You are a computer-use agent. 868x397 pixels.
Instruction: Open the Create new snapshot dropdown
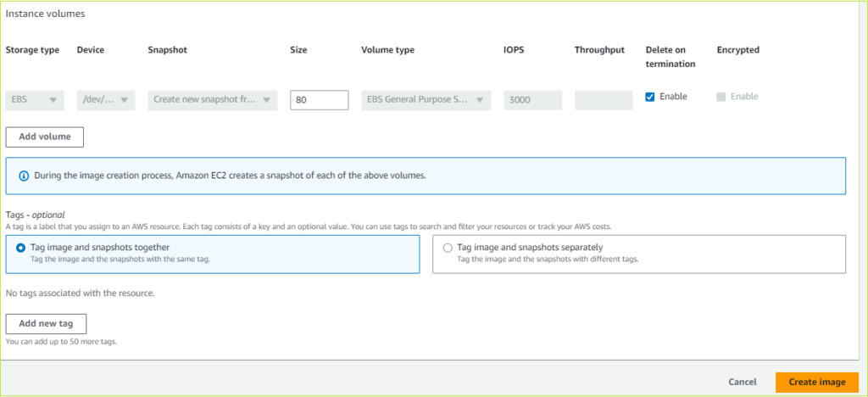click(x=213, y=100)
